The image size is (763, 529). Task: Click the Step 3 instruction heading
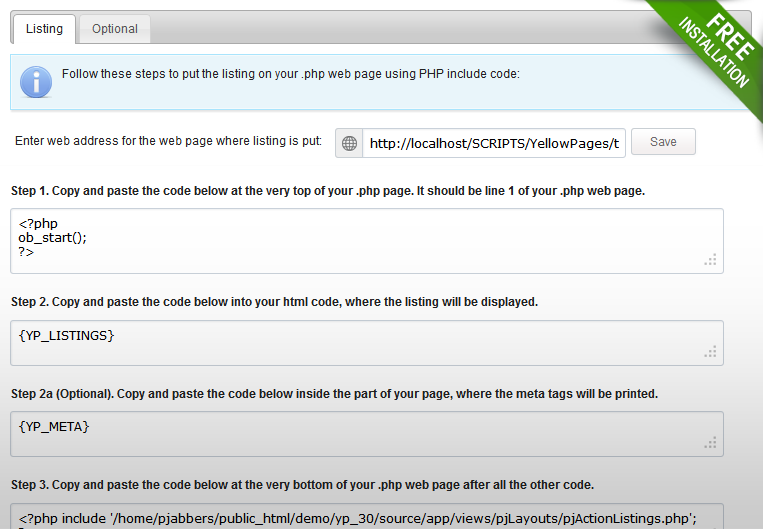[302, 485]
